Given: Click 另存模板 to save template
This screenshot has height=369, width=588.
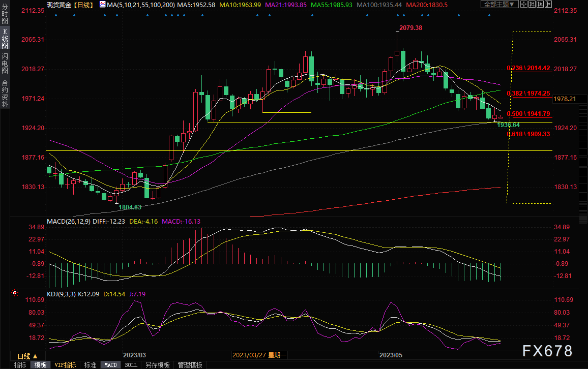Looking at the screenshot, I should (157, 365).
